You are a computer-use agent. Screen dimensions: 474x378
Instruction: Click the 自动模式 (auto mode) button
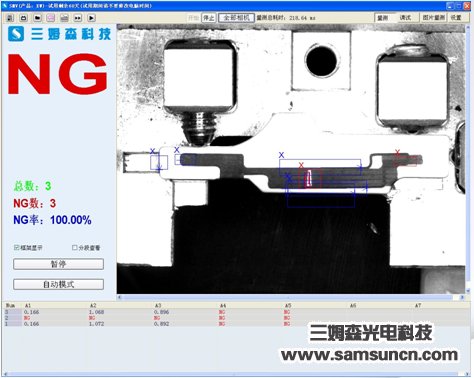[x=58, y=284]
